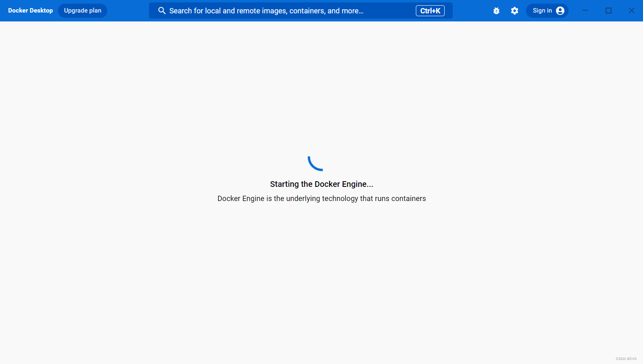Click the Docker Desktop title text

30,11
